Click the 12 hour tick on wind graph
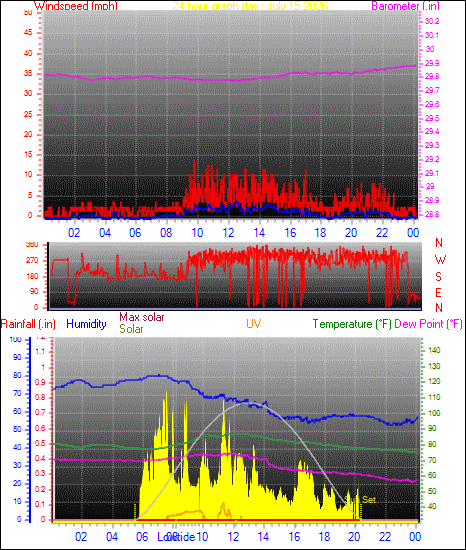 pos(228,233)
